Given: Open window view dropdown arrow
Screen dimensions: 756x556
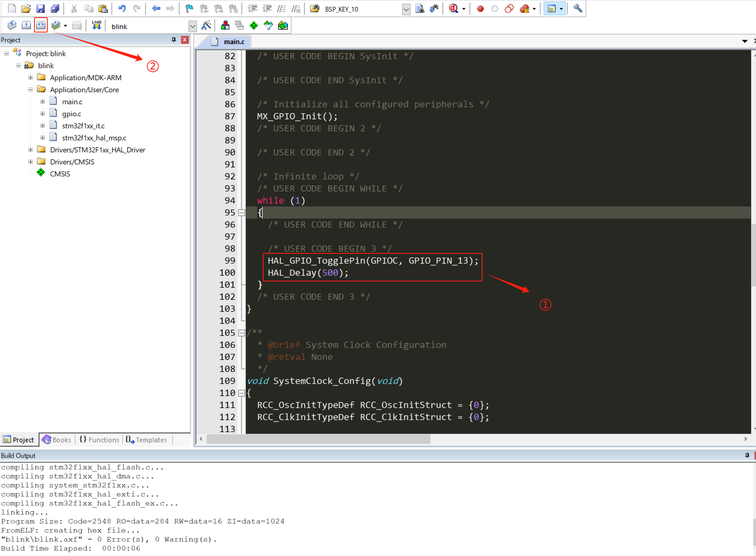Looking at the screenshot, I should [x=561, y=9].
